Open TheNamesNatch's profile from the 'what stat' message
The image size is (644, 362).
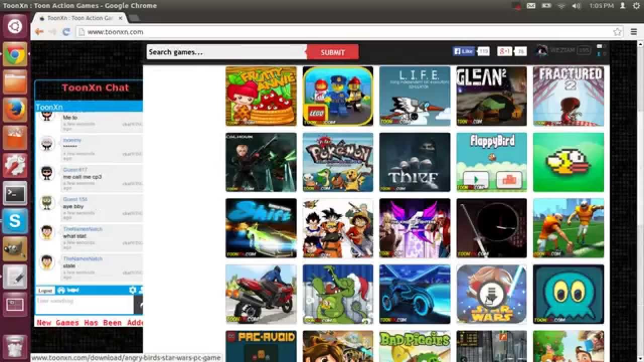[x=83, y=229]
